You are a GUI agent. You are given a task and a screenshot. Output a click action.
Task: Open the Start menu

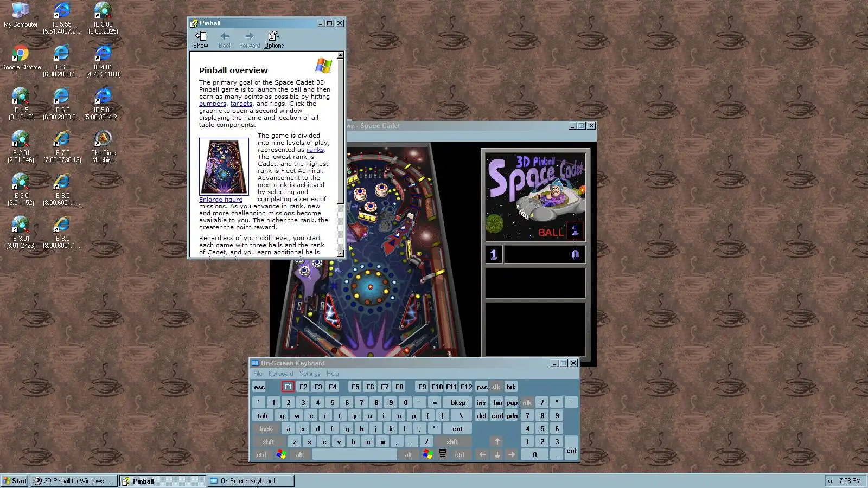click(x=15, y=481)
